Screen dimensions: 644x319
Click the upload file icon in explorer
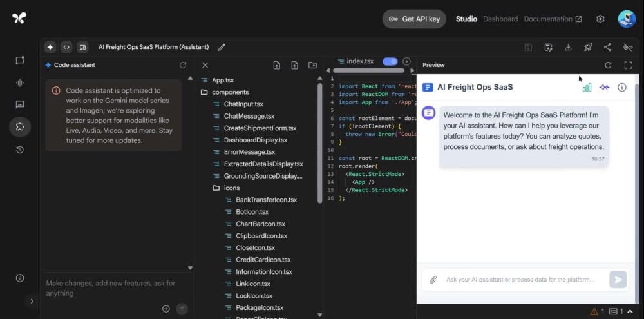(277, 65)
